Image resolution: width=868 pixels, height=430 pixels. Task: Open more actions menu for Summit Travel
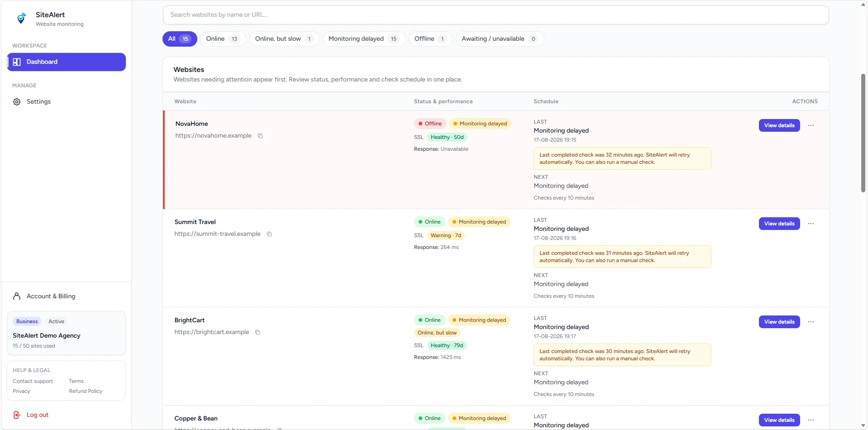[811, 224]
